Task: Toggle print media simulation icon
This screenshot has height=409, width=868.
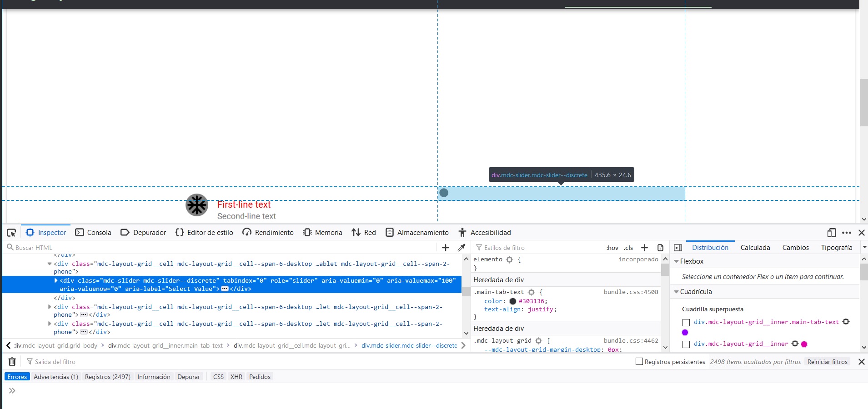Action: pos(660,248)
